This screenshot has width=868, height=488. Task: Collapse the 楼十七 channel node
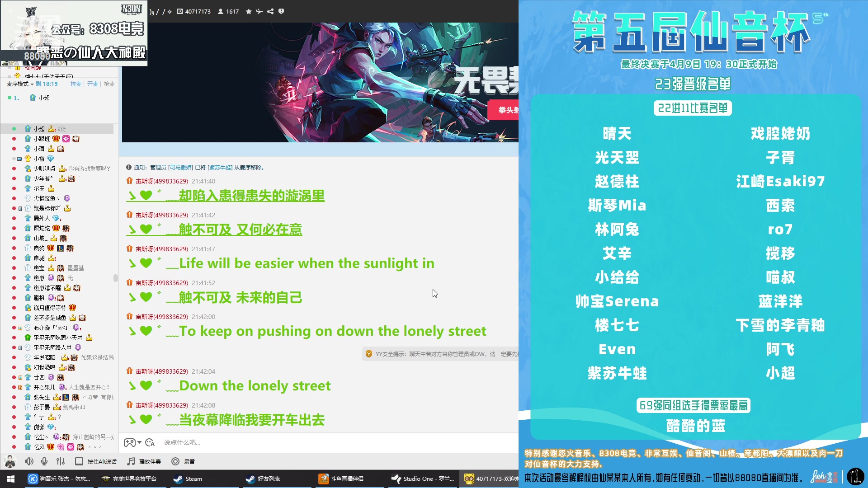click(9, 76)
